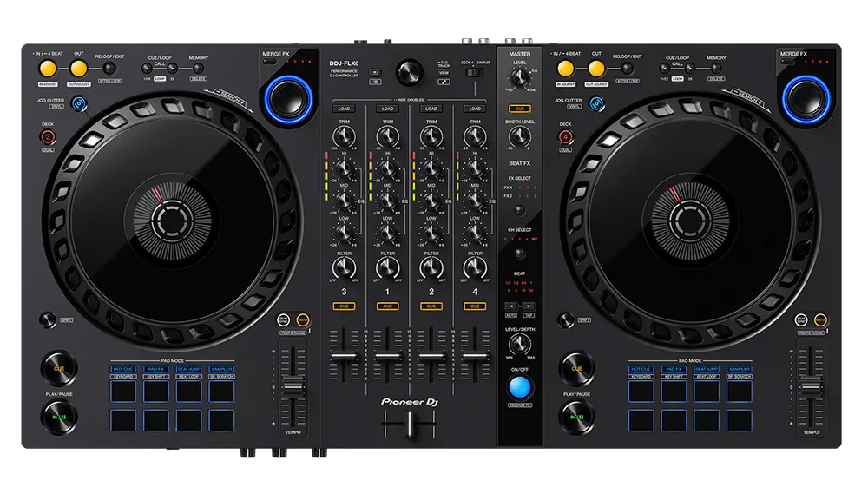Click the crossfader handle below Pioneer DJ logo
The height and width of the screenshot is (494, 868).
pos(410,425)
